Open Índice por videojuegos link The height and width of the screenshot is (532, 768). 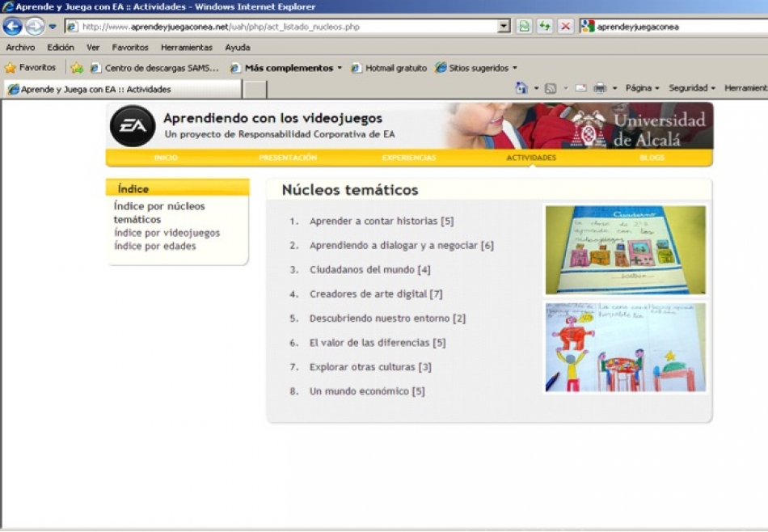pos(167,233)
